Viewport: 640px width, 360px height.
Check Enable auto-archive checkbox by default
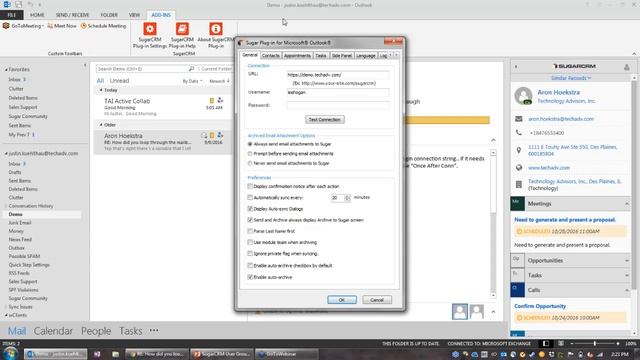tap(250, 265)
